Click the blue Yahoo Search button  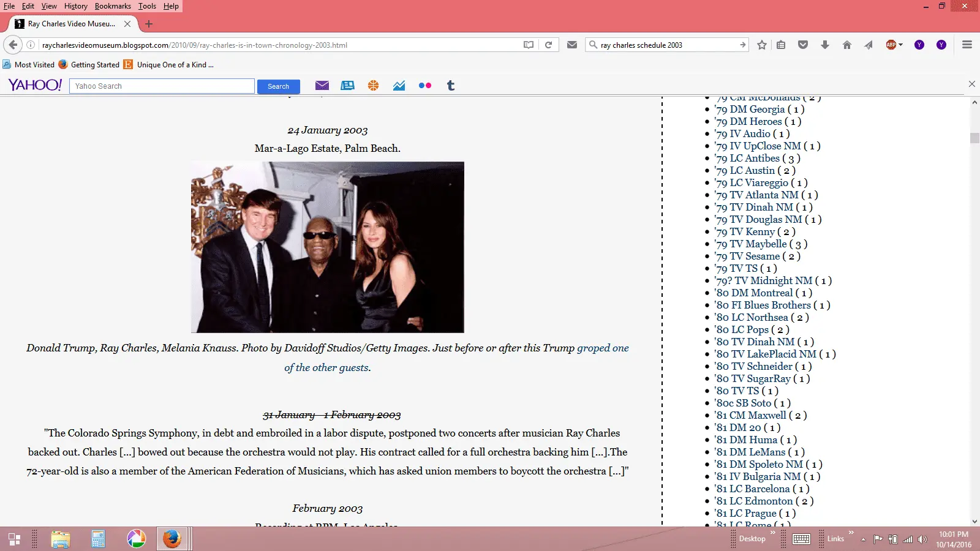click(278, 86)
